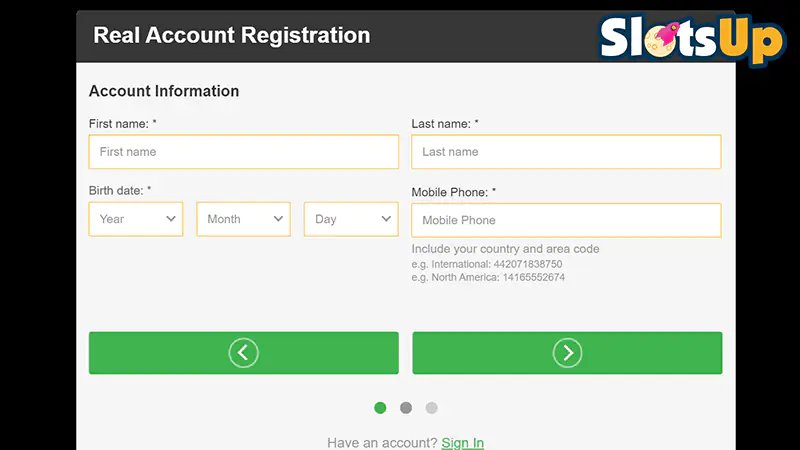Click the Mobile Phone input box

(x=566, y=220)
